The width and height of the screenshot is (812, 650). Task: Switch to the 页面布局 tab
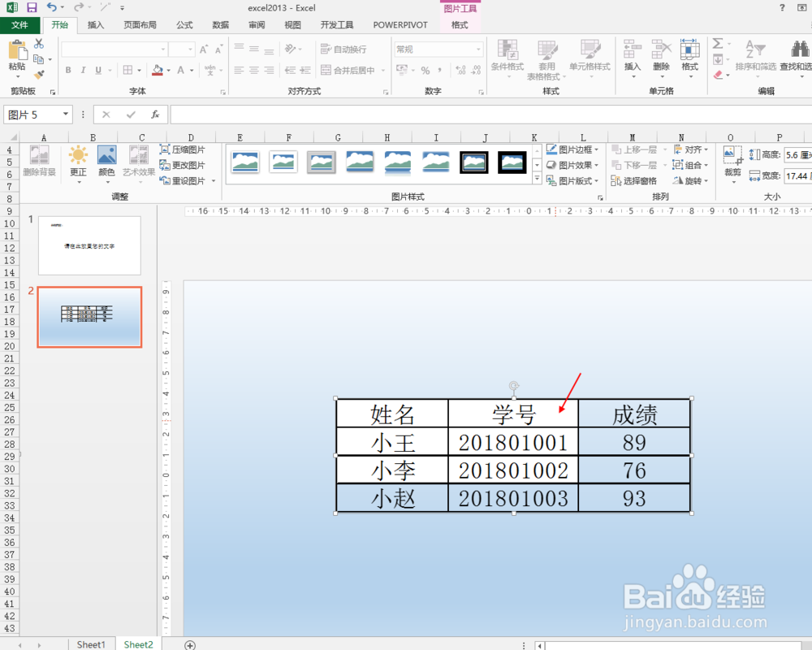[x=140, y=25]
